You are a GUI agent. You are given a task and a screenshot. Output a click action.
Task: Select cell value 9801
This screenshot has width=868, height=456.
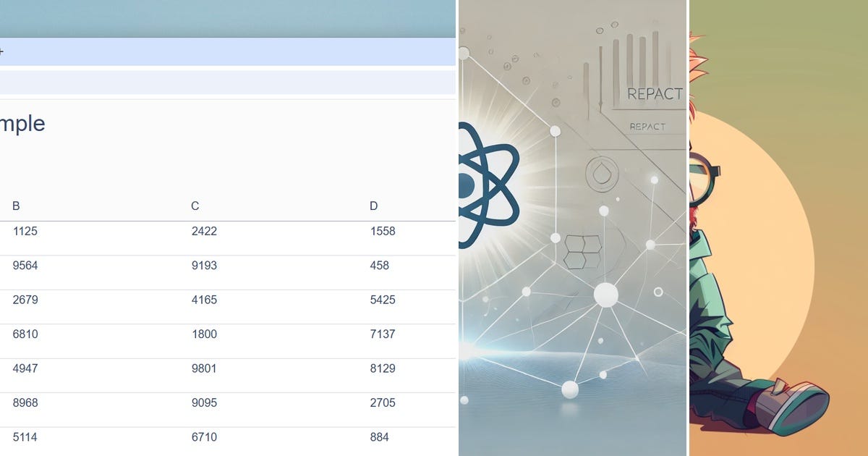(x=204, y=368)
